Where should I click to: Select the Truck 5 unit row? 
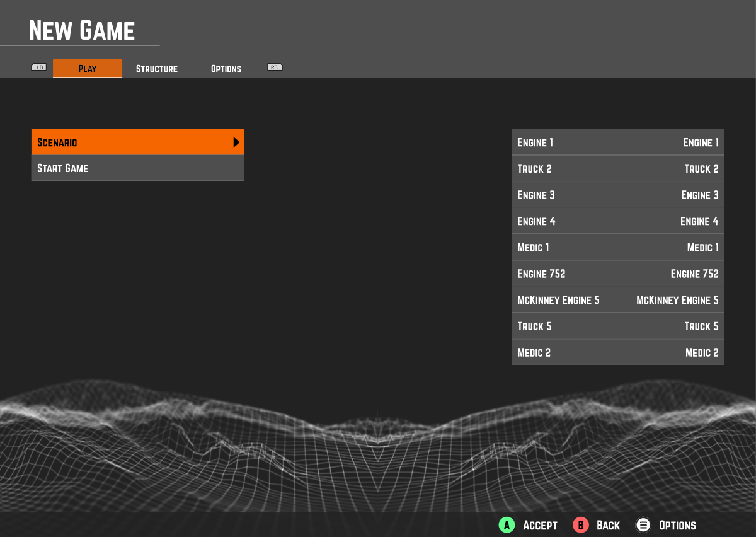(x=617, y=326)
